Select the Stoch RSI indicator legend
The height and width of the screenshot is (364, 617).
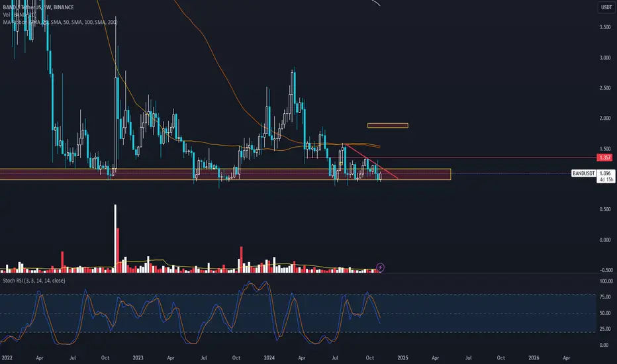pyautogui.click(x=34, y=281)
